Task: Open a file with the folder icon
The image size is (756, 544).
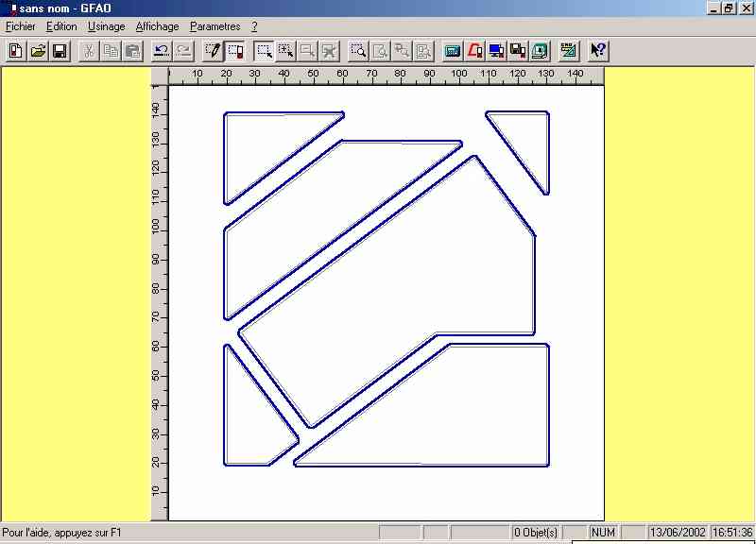Action: click(x=38, y=51)
